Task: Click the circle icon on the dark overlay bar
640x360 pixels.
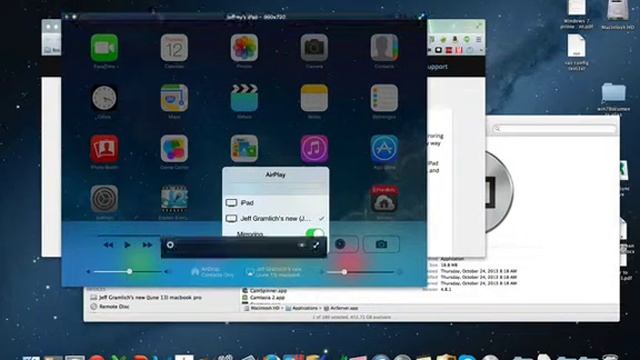Action: (170, 245)
